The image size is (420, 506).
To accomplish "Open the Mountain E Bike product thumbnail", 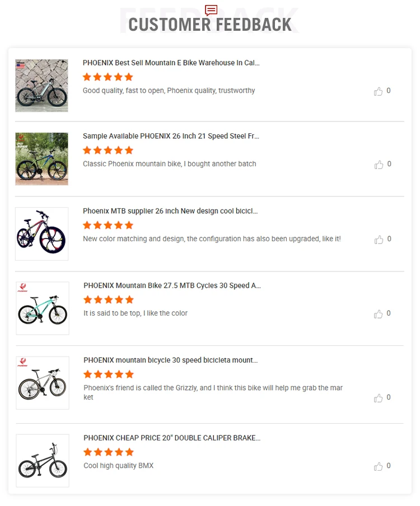I will tap(42, 86).
